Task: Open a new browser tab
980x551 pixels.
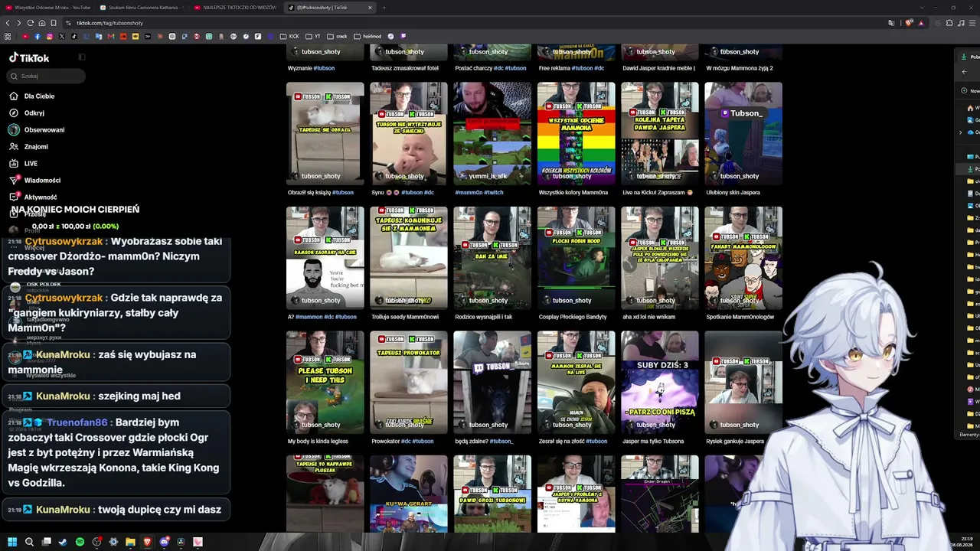Action: (384, 8)
